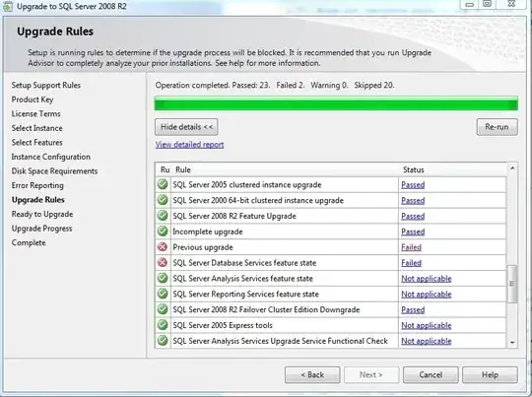Click scroll up arrow of rules list
Image resolution: width=532 pixels, height=397 pixels.
512,168
